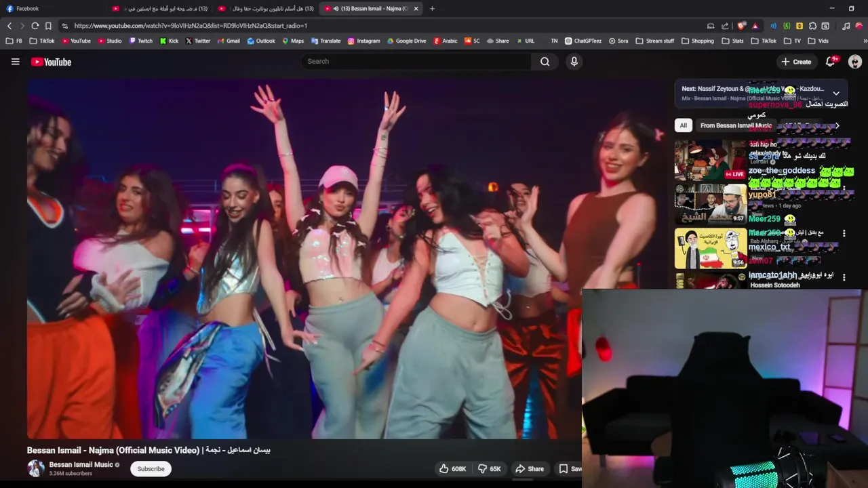Open the Vids bookmarks folder
Viewport: 868px width, 488px height.
click(818, 41)
